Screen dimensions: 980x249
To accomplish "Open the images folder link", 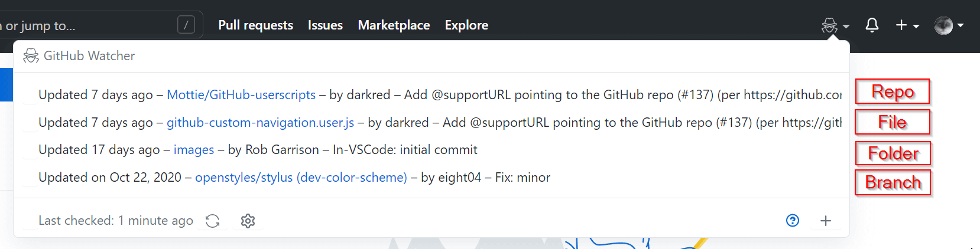I will tap(194, 150).
